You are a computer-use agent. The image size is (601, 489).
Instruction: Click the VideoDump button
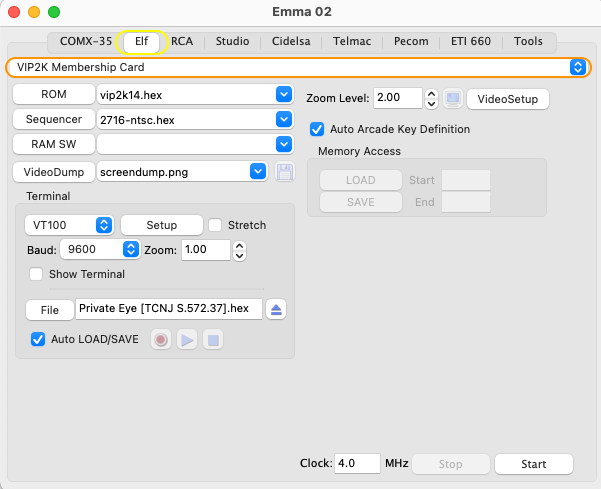[x=54, y=172]
